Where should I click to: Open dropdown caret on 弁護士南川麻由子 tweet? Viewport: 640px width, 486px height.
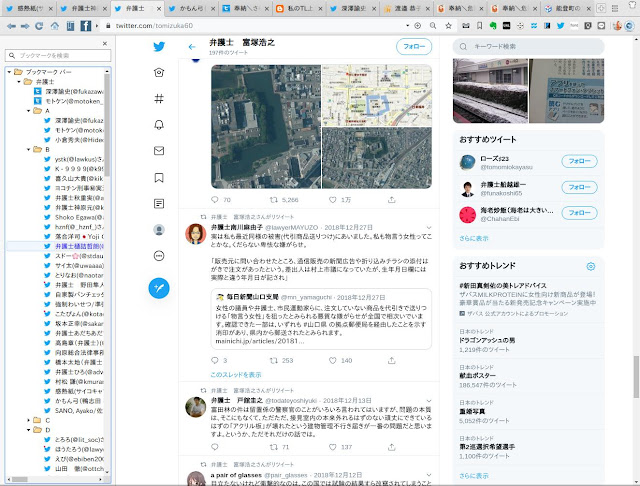point(429,228)
